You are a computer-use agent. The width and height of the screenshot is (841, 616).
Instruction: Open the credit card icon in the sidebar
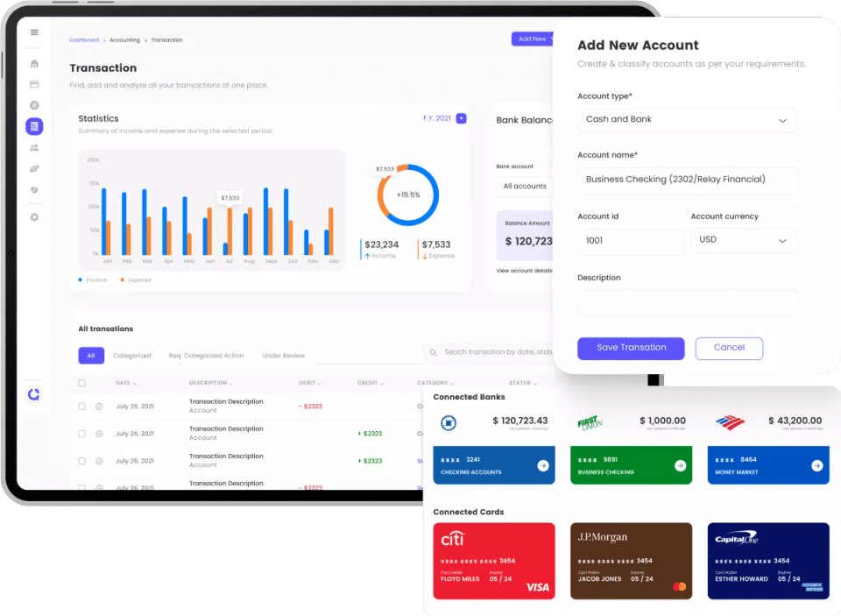[x=34, y=84]
